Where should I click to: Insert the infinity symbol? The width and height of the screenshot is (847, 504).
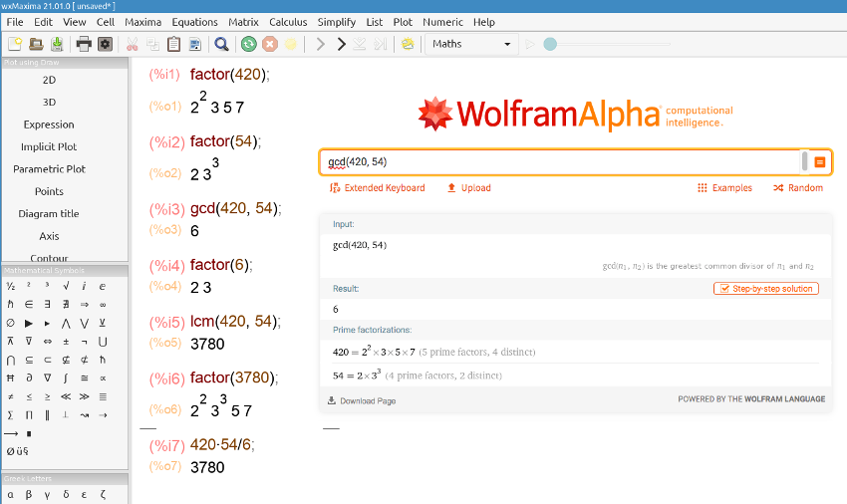point(103,305)
